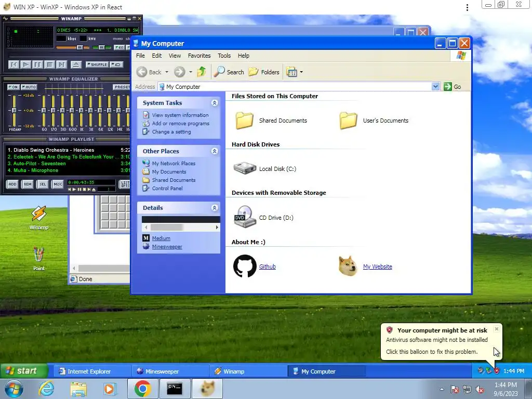
Task: Stop playback in Winamp
Action: pyautogui.click(x=49, y=64)
